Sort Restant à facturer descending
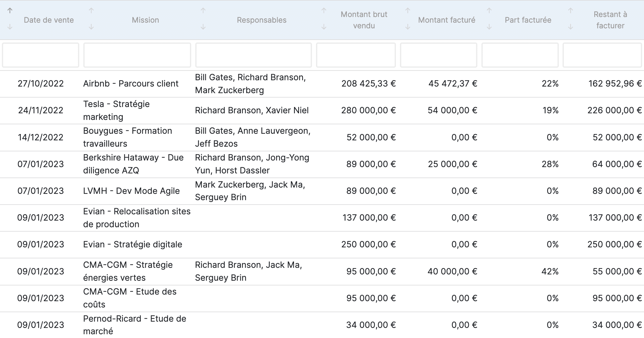 571,27
